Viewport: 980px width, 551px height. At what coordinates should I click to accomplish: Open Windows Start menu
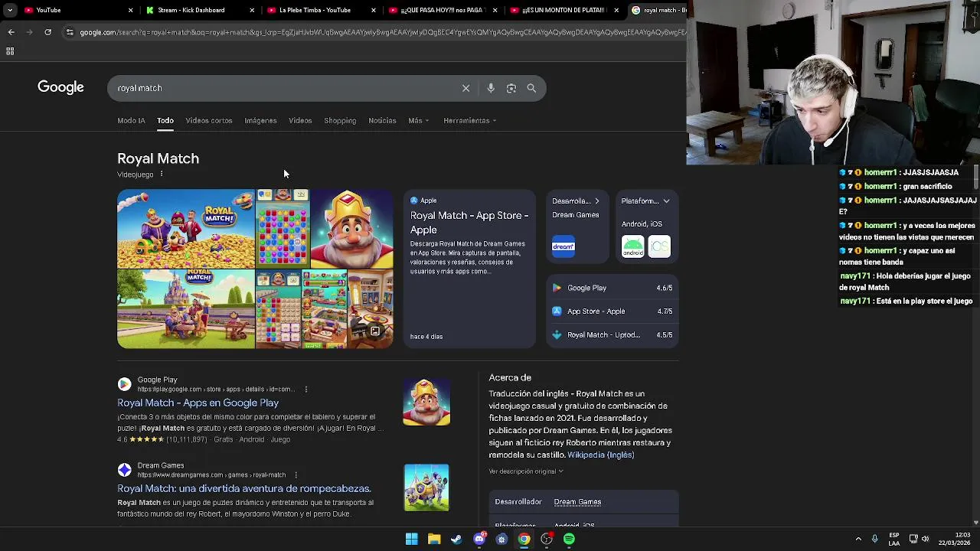click(x=412, y=539)
